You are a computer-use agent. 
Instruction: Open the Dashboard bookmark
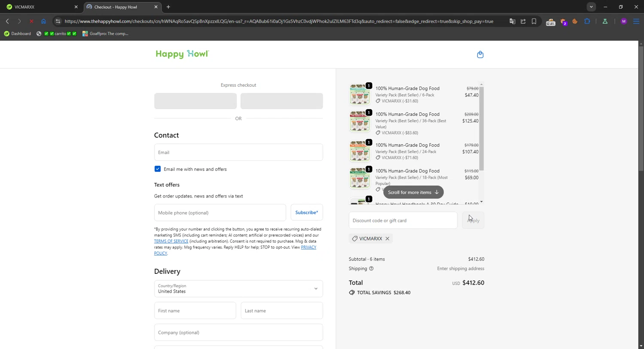coord(18,33)
